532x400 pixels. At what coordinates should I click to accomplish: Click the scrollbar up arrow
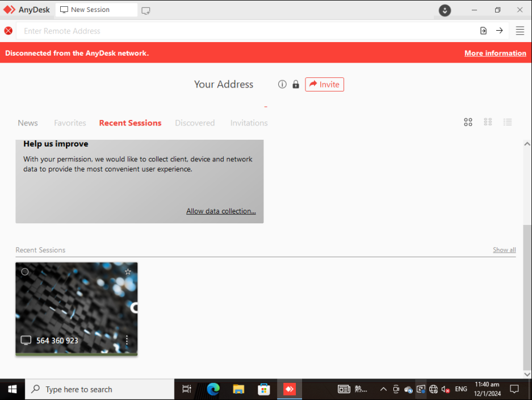coord(527,144)
